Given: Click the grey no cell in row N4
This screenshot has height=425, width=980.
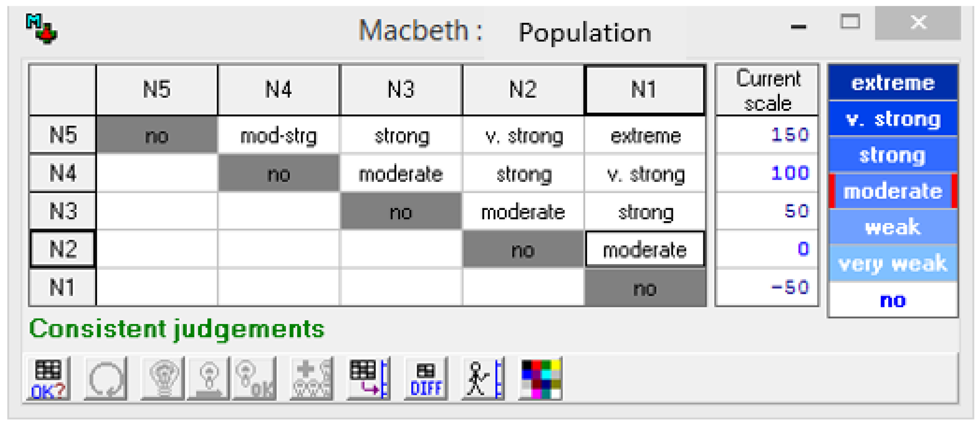Looking at the screenshot, I should (x=279, y=173).
